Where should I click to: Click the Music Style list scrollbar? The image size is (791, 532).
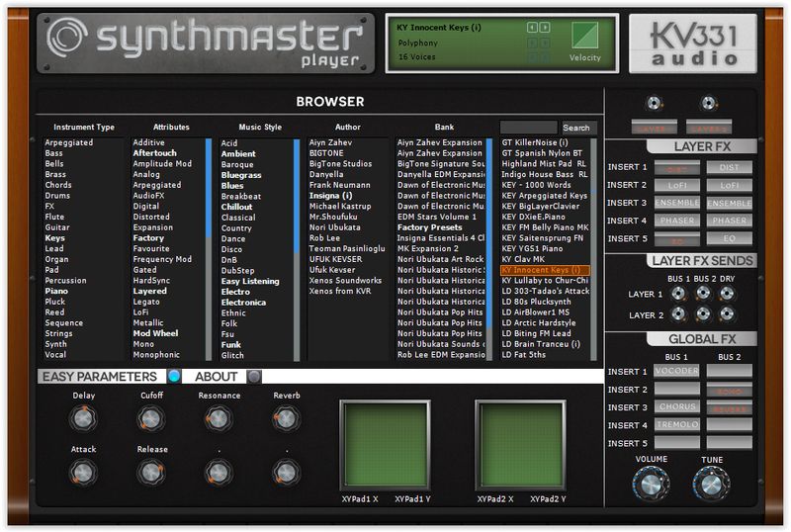point(297,249)
